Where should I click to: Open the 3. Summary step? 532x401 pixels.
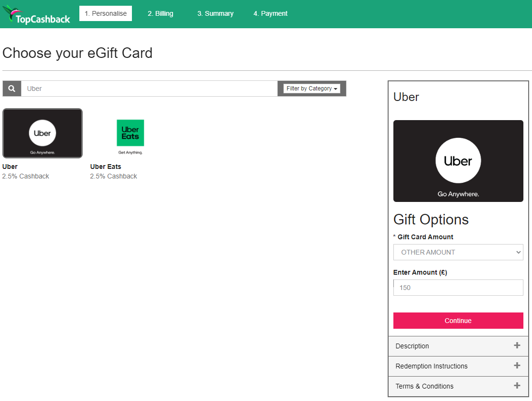click(x=215, y=13)
